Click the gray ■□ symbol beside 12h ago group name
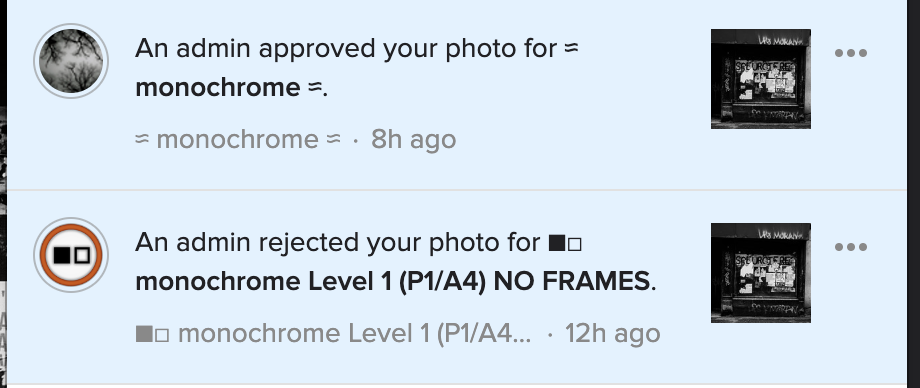920x388 pixels. pos(153,334)
